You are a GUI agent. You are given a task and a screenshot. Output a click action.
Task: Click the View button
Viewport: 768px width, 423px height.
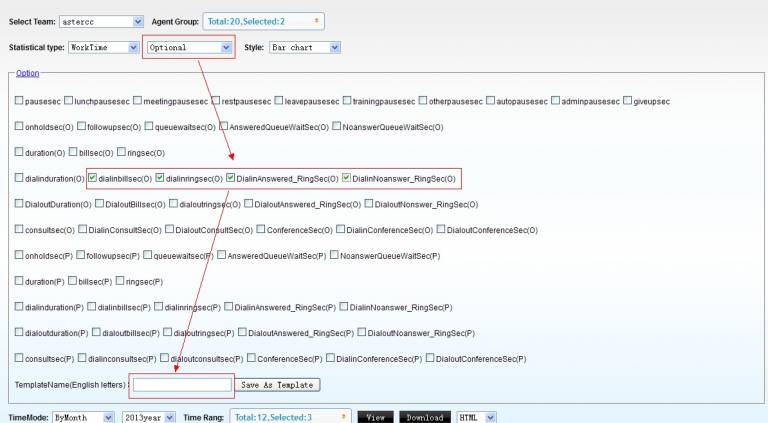coord(375,417)
